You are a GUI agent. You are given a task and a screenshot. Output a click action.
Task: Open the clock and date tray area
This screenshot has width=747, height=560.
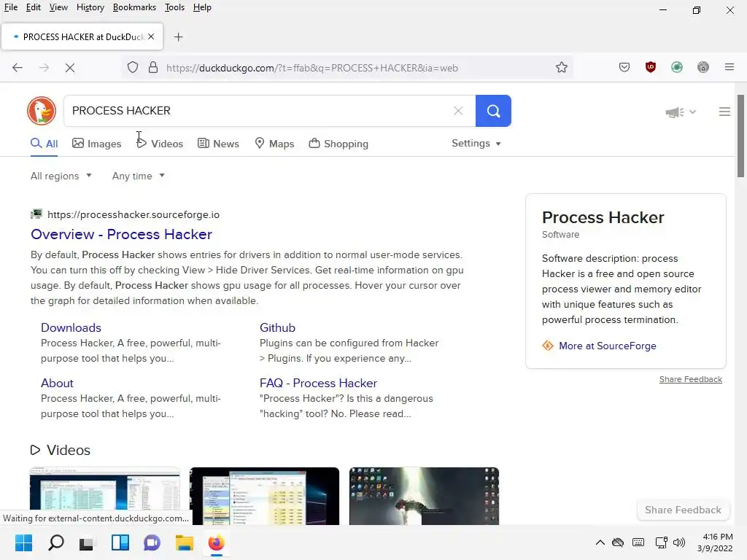715,542
